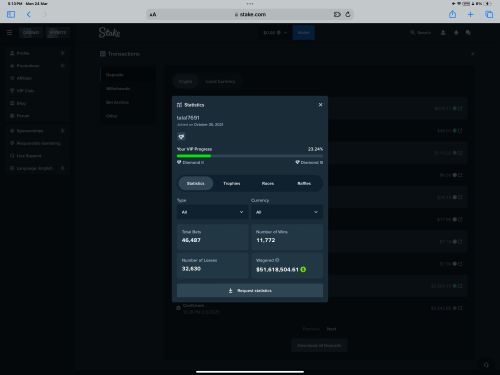Image resolution: width=500 pixels, height=375 pixels.
Task: Close the Statistics dialog
Action: 320,105
